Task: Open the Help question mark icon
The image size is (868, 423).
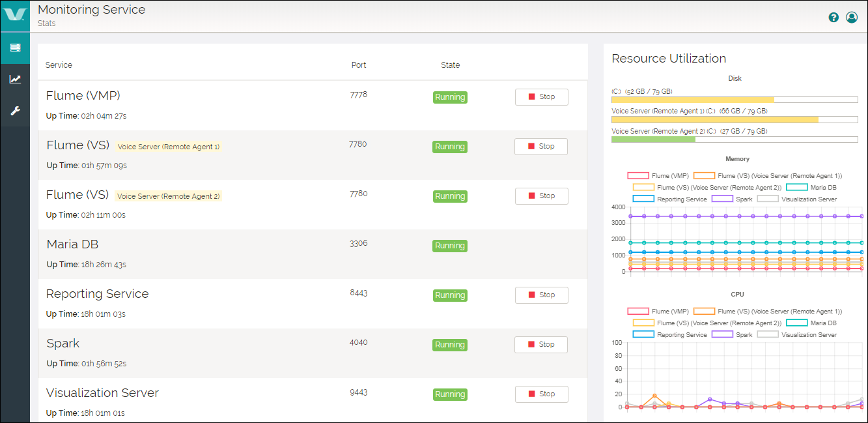Action: tap(833, 17)
